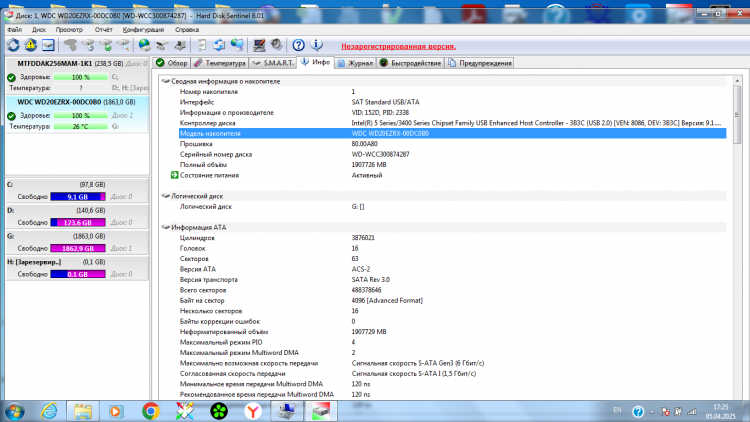Image resolution: width=750 pixels, height=422 pixels.
Task: Click the refresh disks toolbar icon
Action: point(13,45)
